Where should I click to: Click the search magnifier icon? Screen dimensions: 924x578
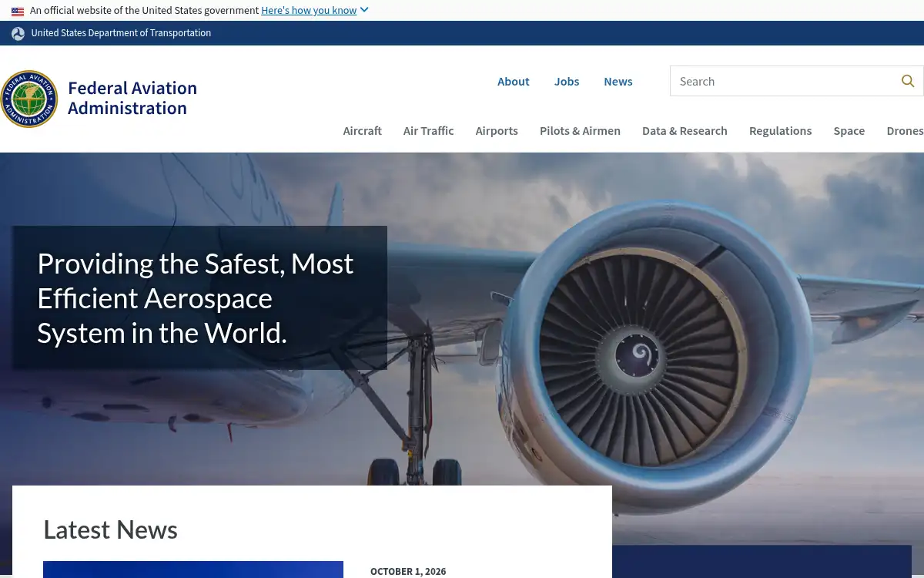pos(908,81)
